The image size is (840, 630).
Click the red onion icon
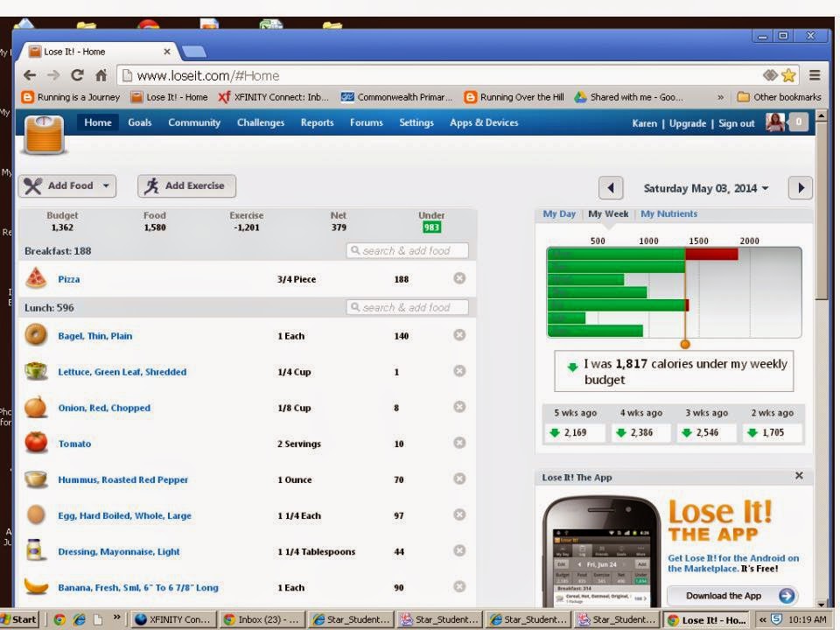pyautogui.click(x=36, y=407)
